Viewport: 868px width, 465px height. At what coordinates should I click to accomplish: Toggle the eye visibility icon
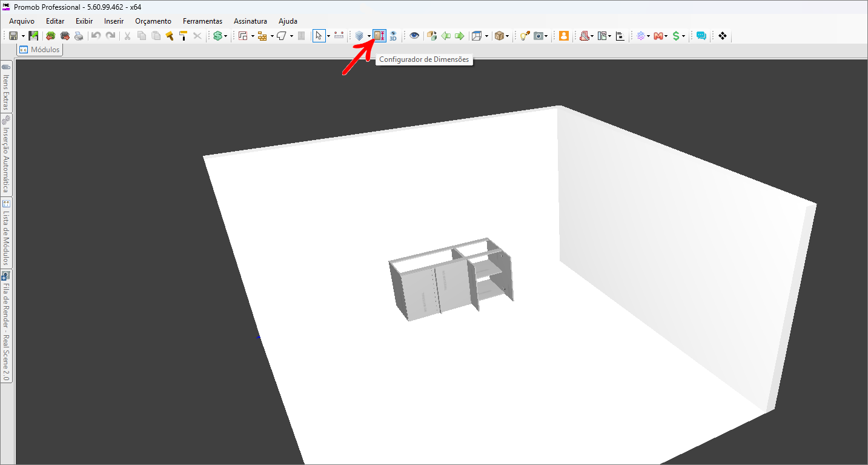(414, 36)
